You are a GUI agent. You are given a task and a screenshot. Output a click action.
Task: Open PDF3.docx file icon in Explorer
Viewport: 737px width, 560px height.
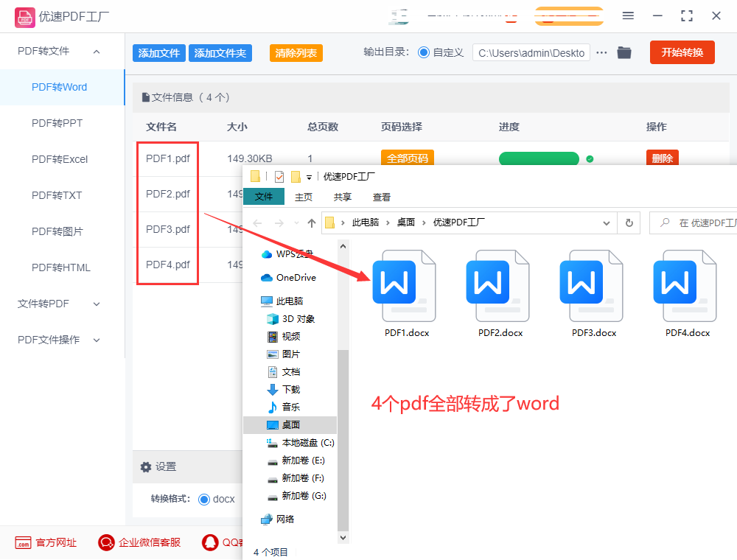[x=591, y=286]
